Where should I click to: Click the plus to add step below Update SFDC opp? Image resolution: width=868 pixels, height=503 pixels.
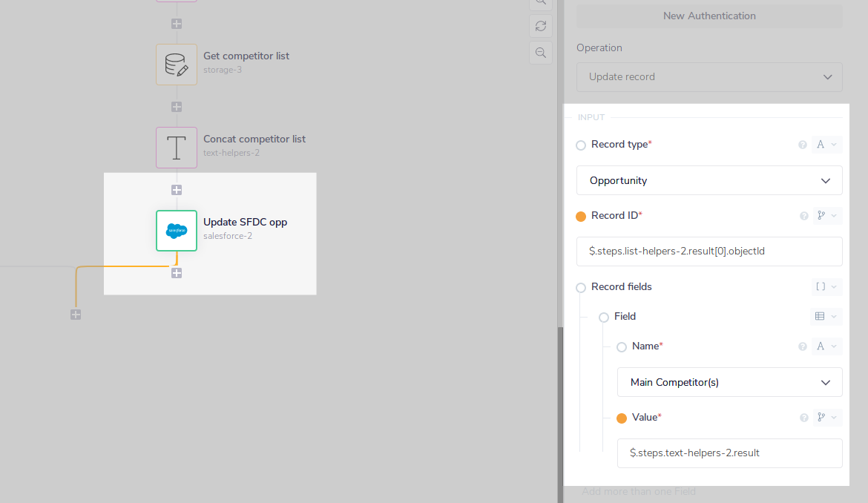pos(177,273)
